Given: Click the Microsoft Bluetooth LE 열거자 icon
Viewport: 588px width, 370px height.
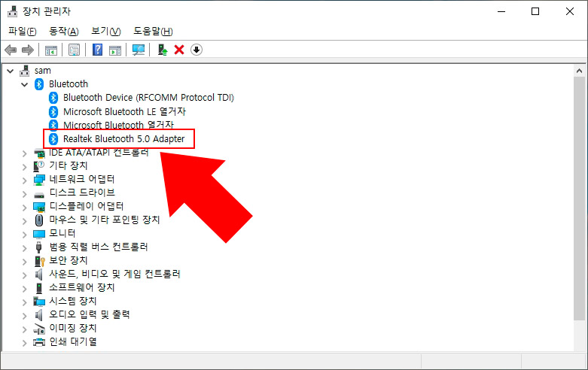Looking at the screenshot, I should click(53, 111).
